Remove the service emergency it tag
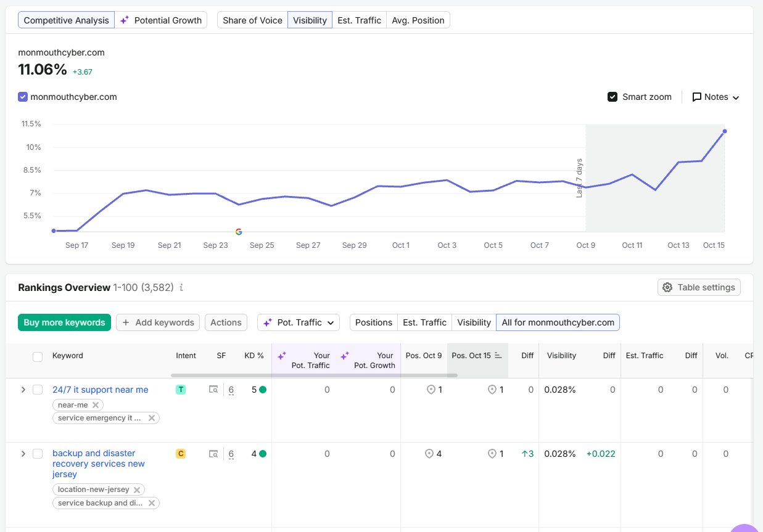Image resolution: width=763 pixels, height=532 pixels. click(x=152, y=418)
